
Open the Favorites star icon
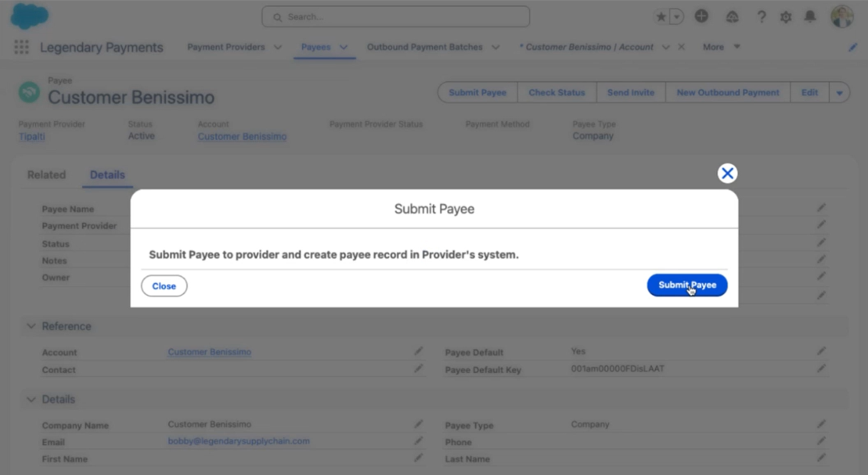660,17
